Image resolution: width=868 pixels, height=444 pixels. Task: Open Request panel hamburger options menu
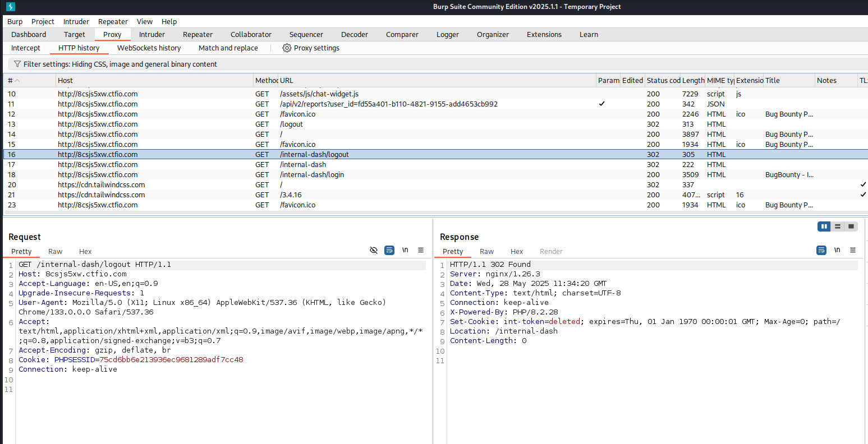[421, 251]
